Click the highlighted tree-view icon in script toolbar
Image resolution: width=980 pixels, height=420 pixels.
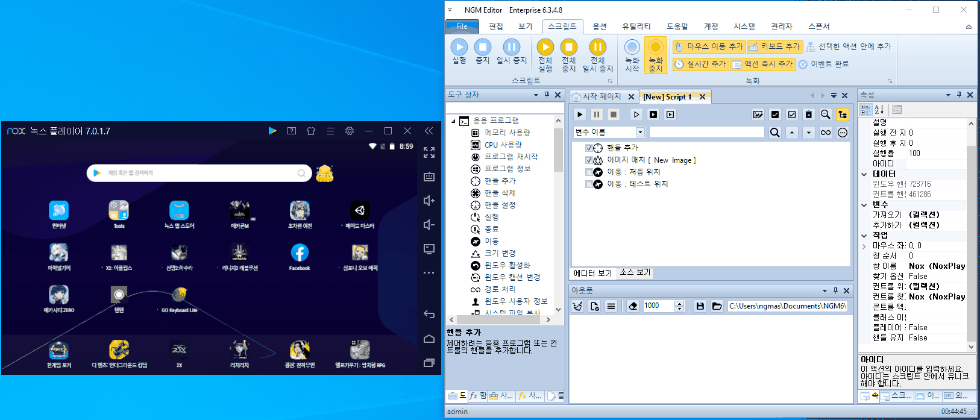point(843,114)
